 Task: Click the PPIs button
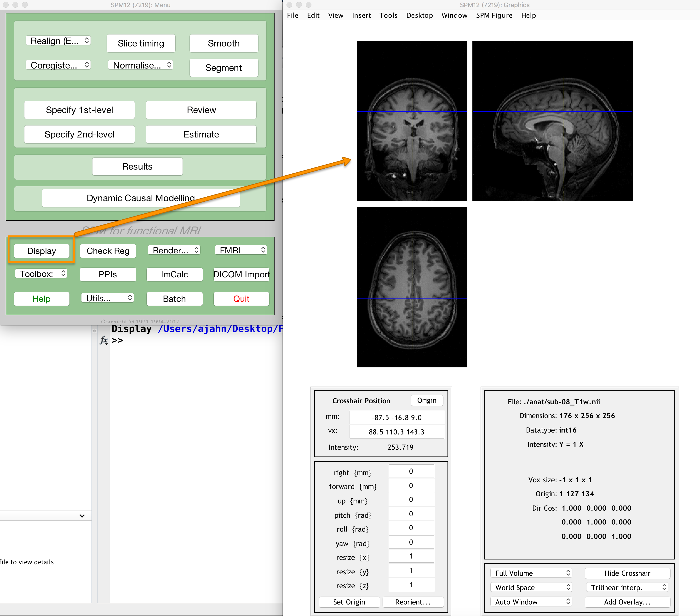coord(108,274)
